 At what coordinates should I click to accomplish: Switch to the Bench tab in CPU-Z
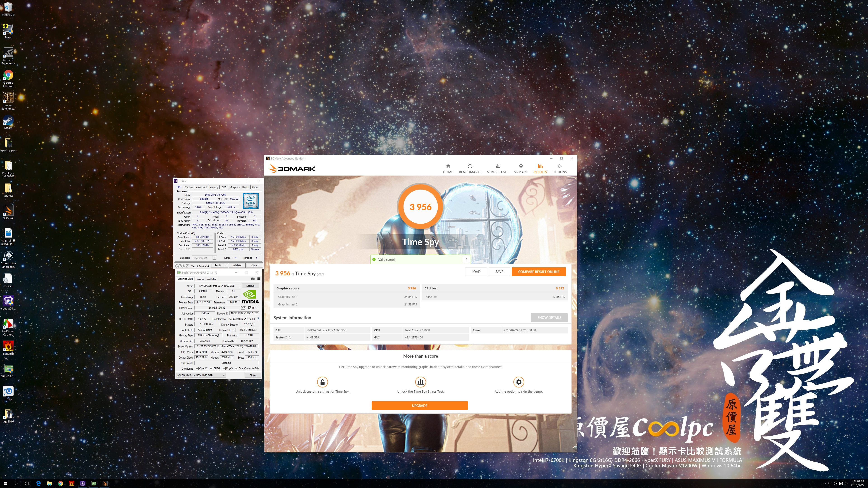click(246, 187)
